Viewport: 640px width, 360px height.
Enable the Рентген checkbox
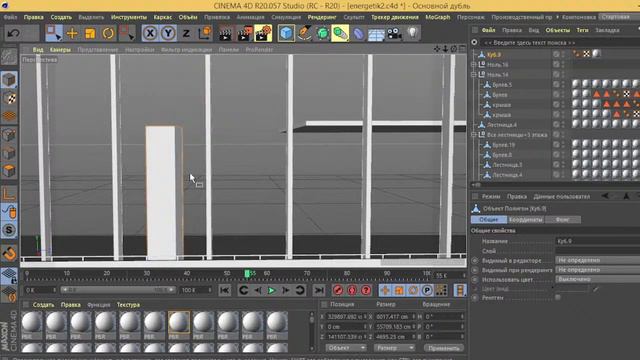558,298
